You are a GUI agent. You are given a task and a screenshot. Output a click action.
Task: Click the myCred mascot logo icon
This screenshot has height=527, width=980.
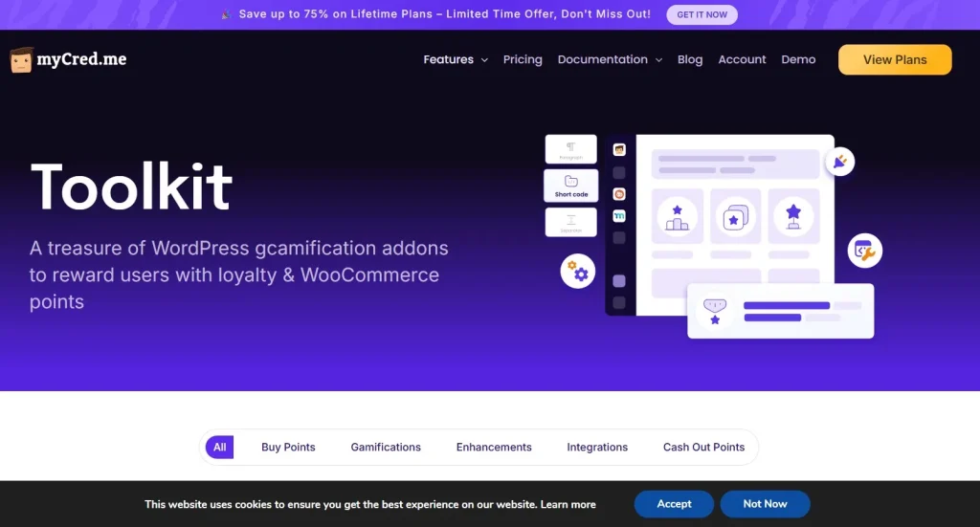(21, 60)
